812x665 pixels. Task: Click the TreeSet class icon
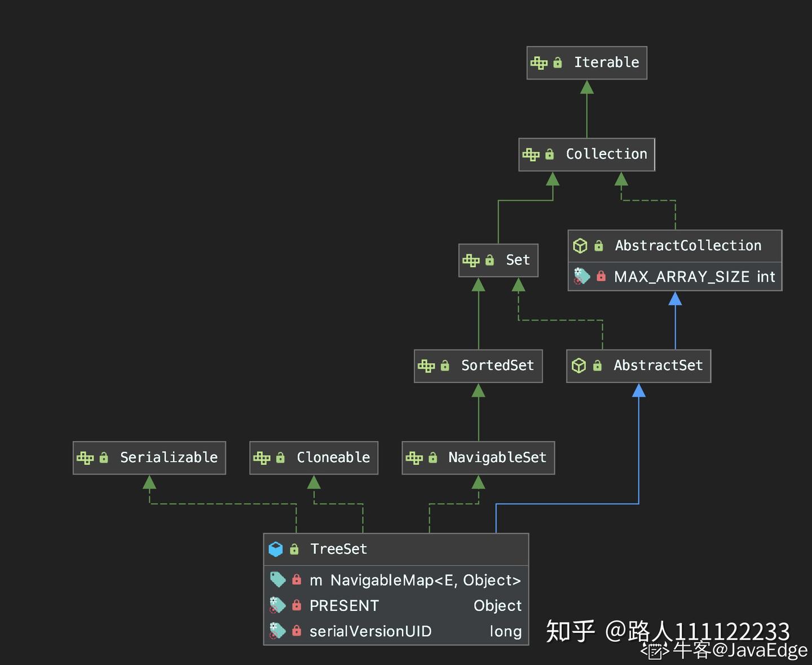[x=276, y=549]
